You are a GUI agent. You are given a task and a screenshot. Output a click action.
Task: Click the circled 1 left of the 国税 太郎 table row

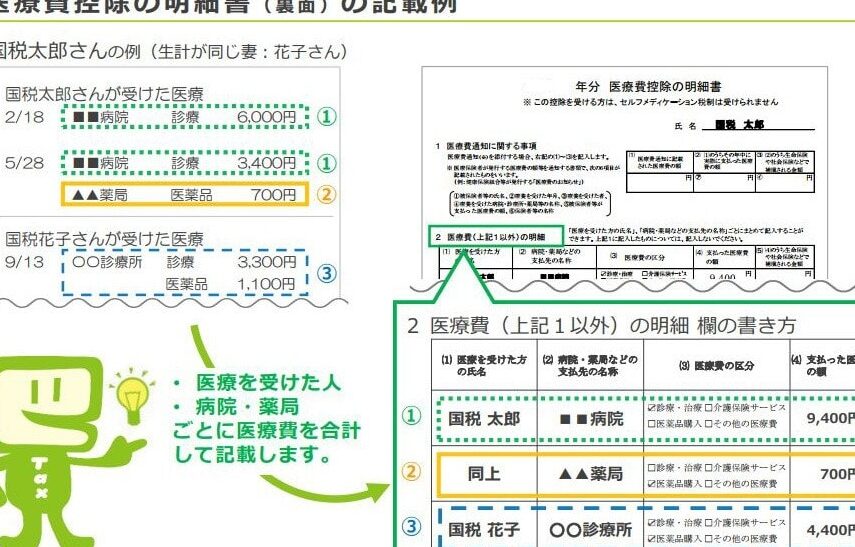click(410, 417)
